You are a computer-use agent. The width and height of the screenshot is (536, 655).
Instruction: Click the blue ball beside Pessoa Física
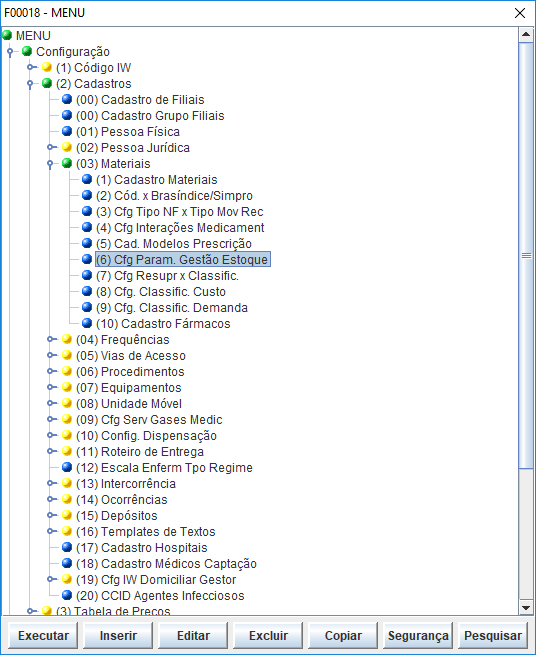(67, 132)
